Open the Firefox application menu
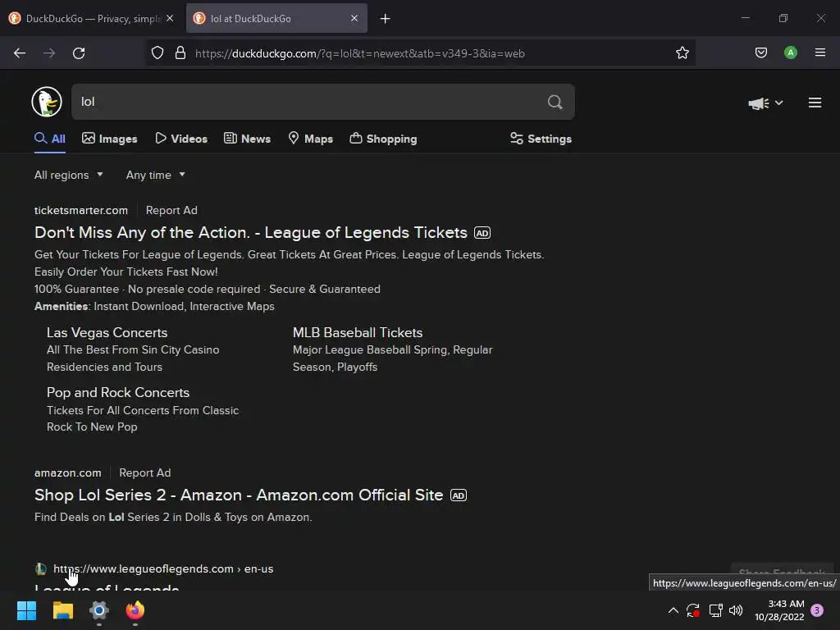Screen dimensions: 840x630 (819, 52)
